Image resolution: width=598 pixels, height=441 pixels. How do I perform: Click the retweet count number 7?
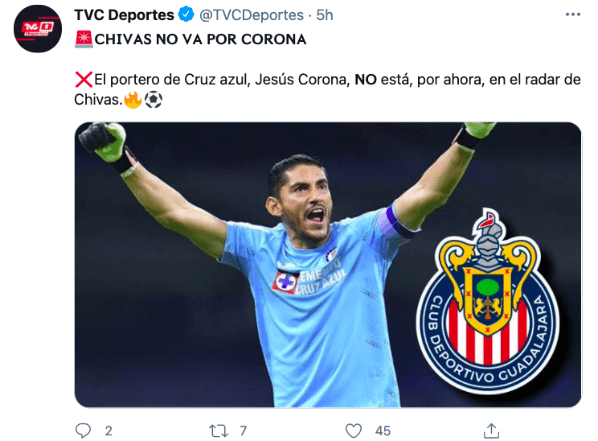(243, 431)
